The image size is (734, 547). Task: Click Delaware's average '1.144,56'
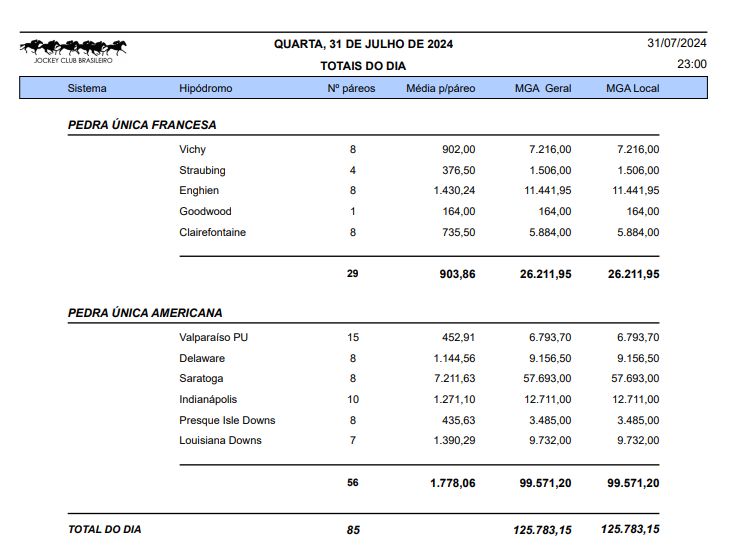[x=454, y=358]
